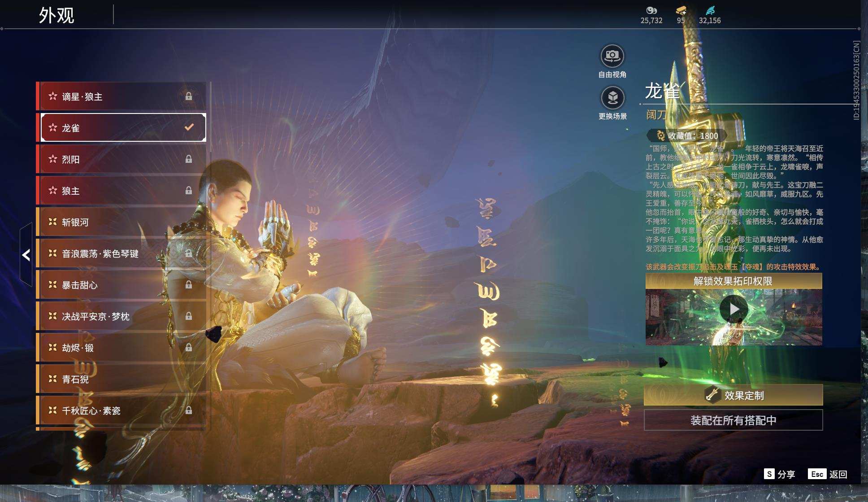Click the 龙雀 weapon name heading
868x502 pixels.
[662, 91]
